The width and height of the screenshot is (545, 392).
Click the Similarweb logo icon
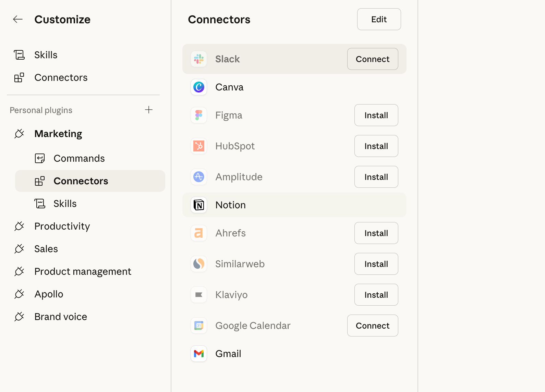(x=199, y=264)
